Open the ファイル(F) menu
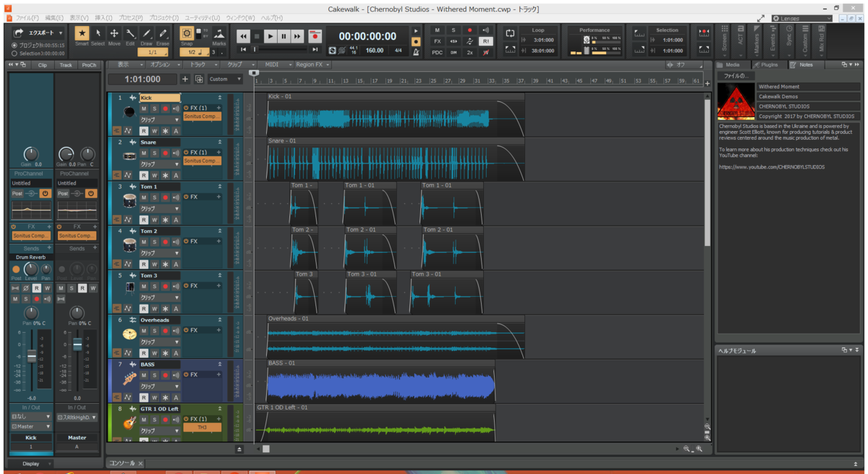 (27, 17)
